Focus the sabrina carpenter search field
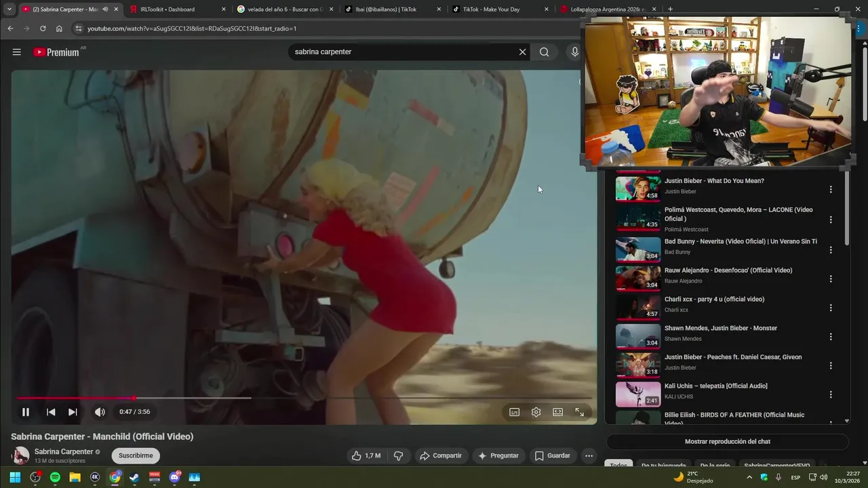The image size is (868, 488). [x=403, y=52]
